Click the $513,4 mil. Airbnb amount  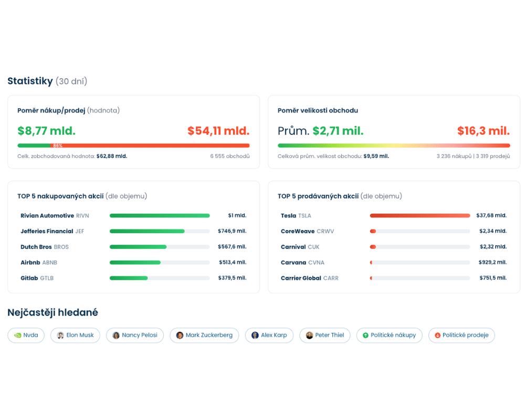(x=233, y=262)
